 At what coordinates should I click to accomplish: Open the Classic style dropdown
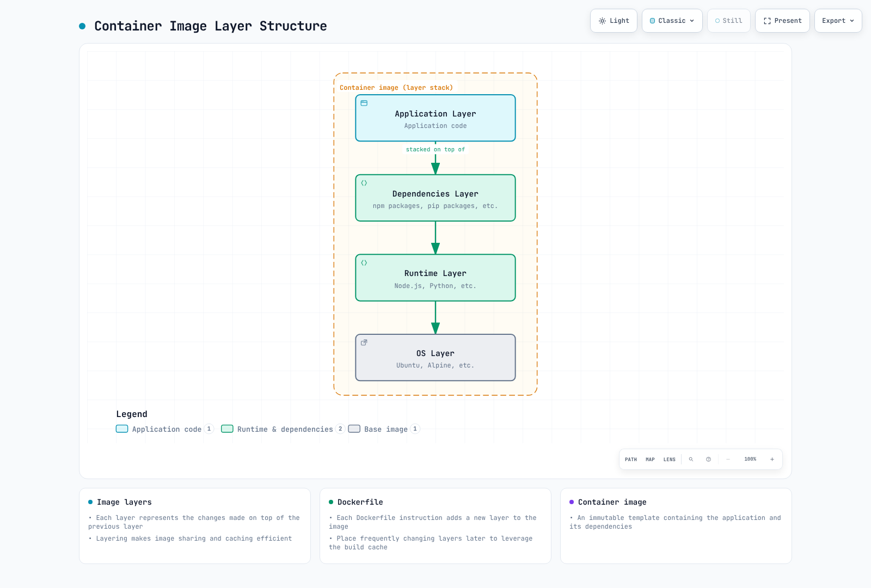(x=672, y=21)
